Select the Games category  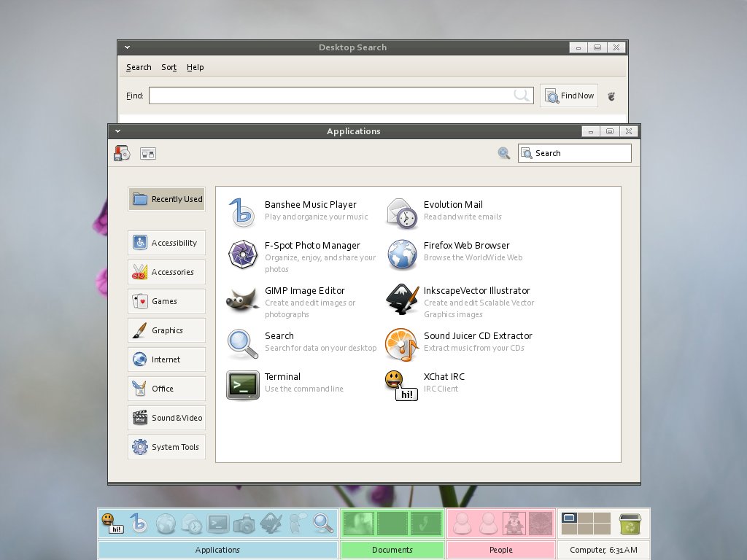click(x=167, y=301)
